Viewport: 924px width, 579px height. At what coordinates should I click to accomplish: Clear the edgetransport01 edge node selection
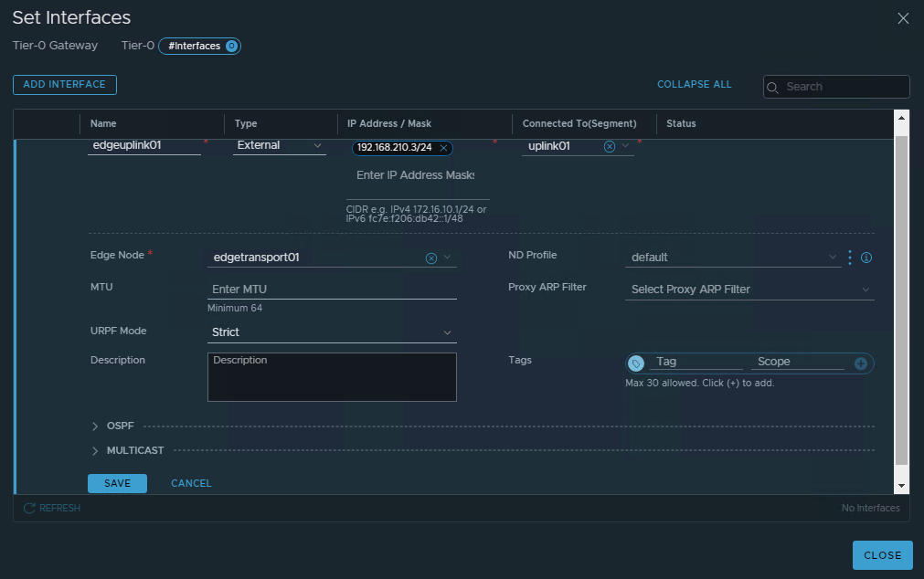[x=431, y=258]
